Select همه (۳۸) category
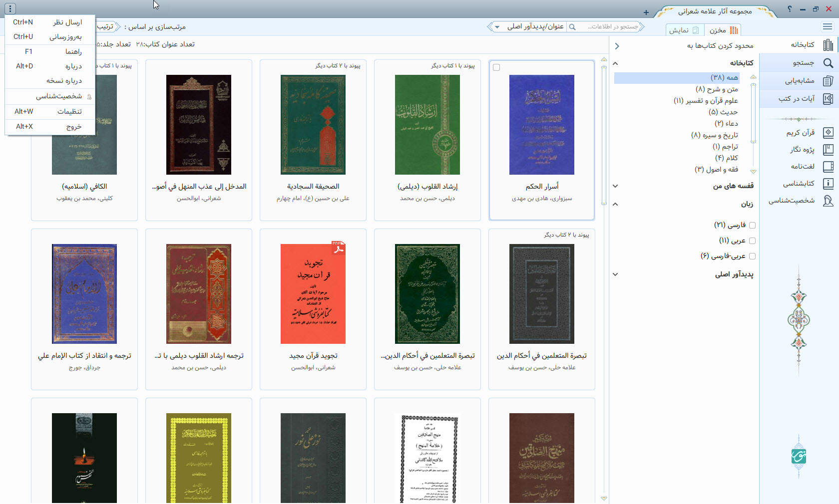 coord(676,78)
